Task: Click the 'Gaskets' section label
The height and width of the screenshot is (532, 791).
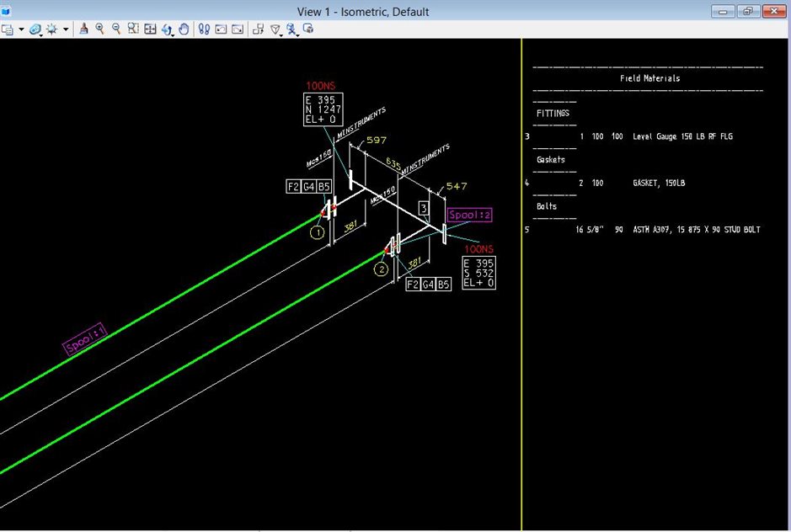Action: (x=550, y=159)
